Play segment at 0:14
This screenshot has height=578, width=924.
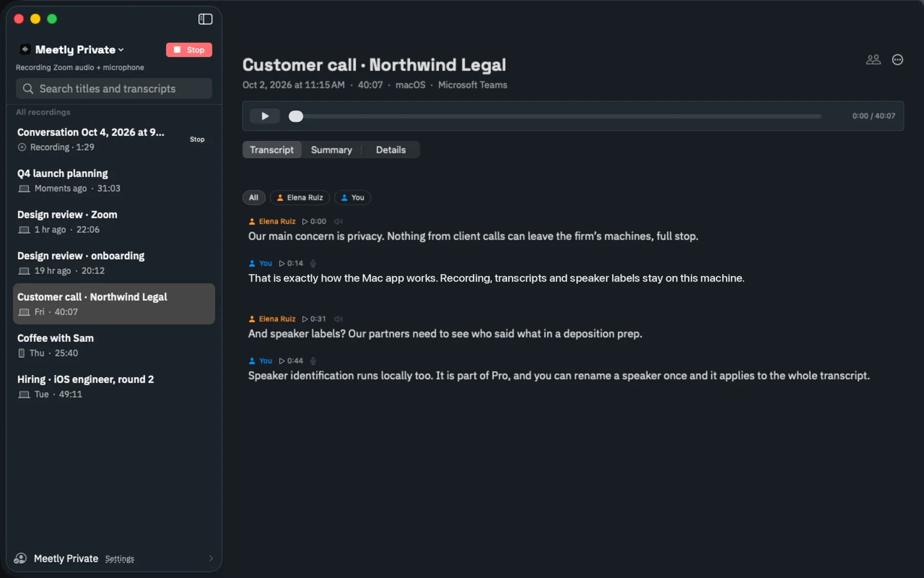click(x=291, y=263)
